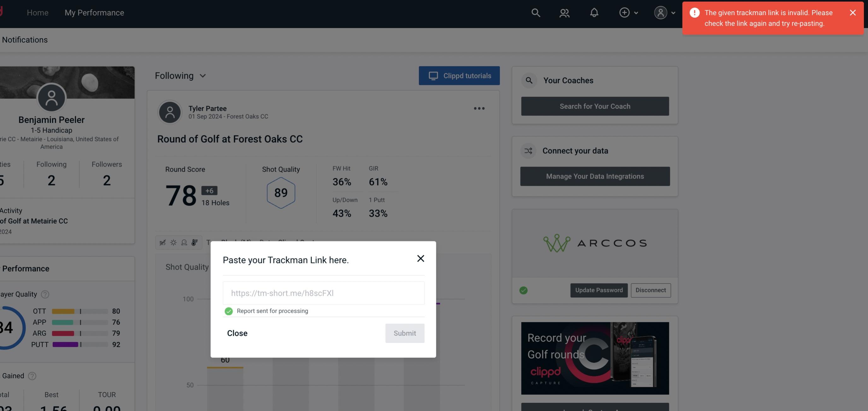Click the data connect/sync icon in Connect your data
868x411 pixels.
click(528, 150)
